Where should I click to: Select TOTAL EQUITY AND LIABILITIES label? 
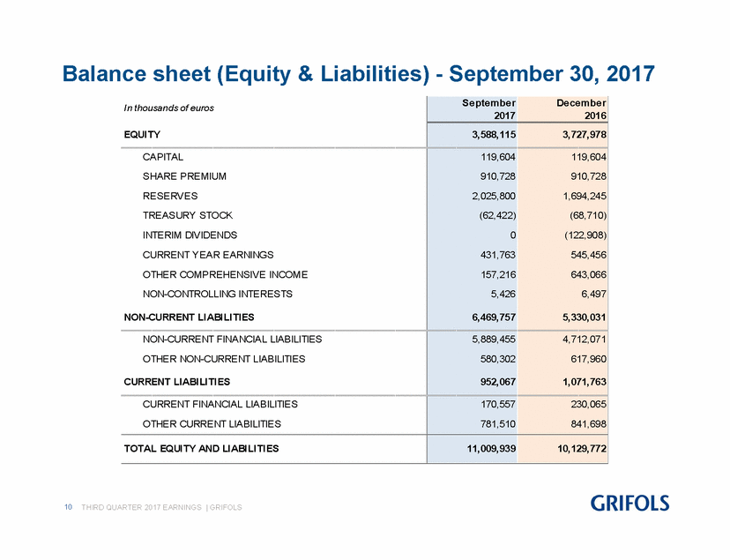(x=201, y=449)
